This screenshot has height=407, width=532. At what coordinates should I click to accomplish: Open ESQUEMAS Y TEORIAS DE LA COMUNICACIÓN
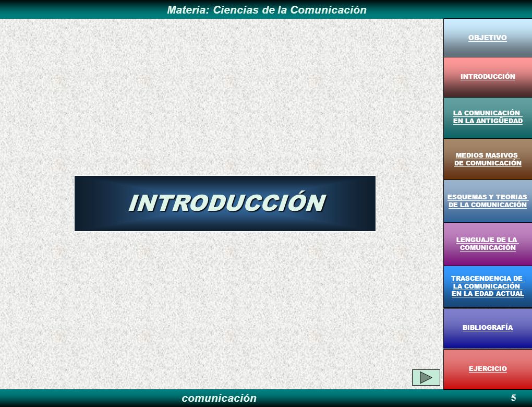coord(488,201)
